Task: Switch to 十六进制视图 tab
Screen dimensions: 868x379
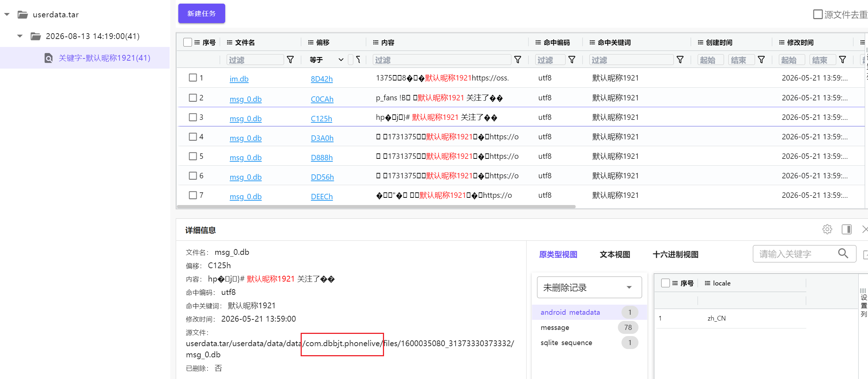Action: pyautogui.click(x=676, y=254)
